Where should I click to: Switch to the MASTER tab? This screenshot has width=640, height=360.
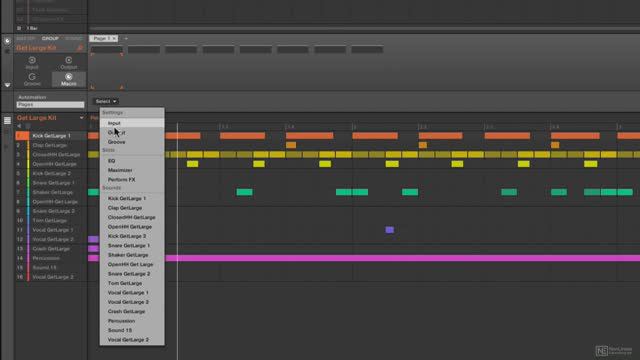[x=25, y=38]
